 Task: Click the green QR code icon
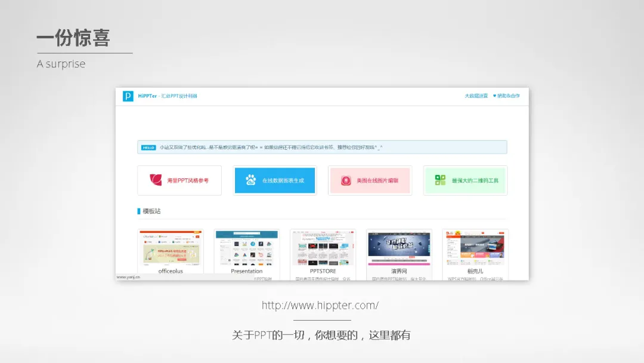(x=440, y=180)
